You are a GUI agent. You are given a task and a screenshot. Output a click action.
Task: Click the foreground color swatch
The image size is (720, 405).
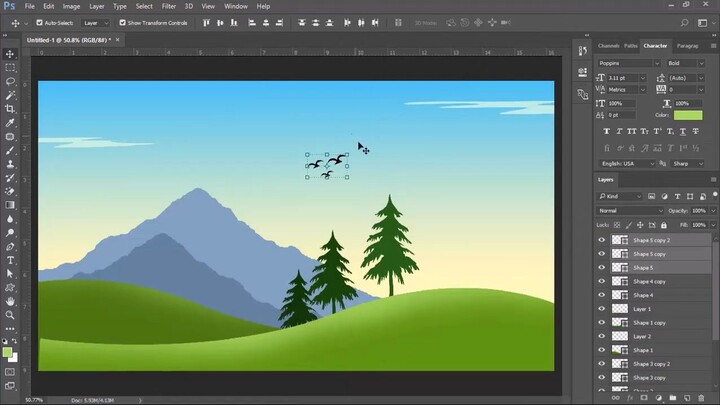(7, 352)
